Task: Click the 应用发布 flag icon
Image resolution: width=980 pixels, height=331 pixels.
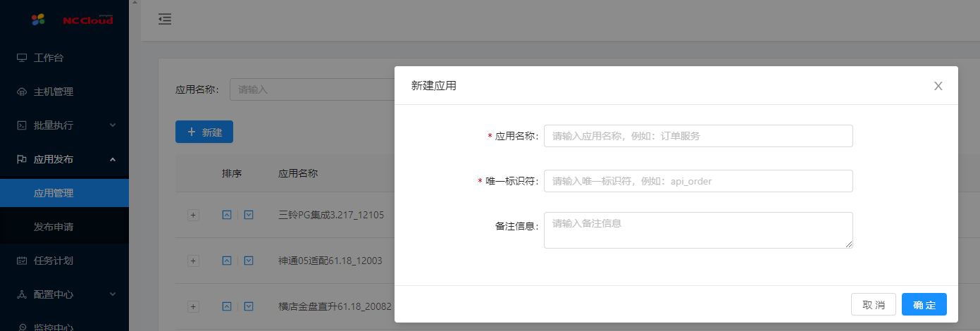Action: click(x=22, y=159)
